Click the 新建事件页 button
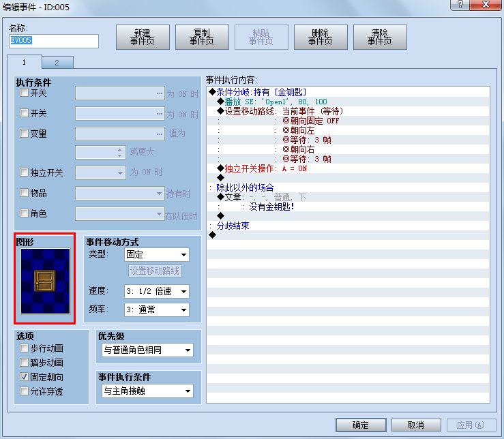This screenshot has width=504, height=439. click(x=143, y=37)
